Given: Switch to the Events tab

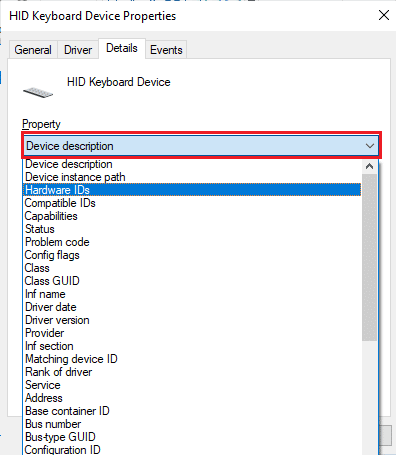Looking at the screenshot, I should (x=166, y=50).
